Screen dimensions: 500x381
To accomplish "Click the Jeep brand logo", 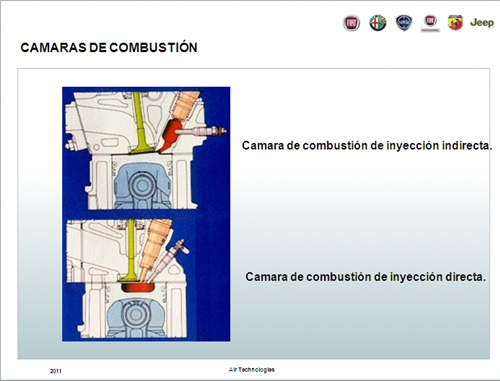I will [x=482, y=23].
